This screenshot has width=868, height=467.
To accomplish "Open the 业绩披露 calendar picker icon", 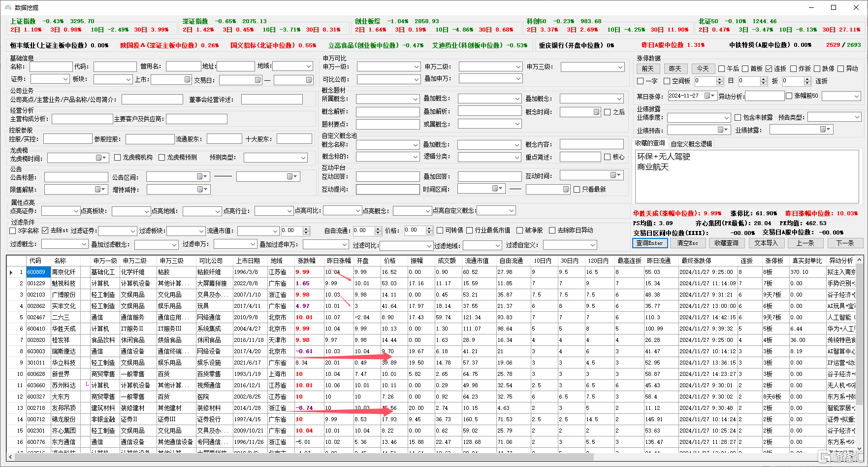I will point(825,129).
